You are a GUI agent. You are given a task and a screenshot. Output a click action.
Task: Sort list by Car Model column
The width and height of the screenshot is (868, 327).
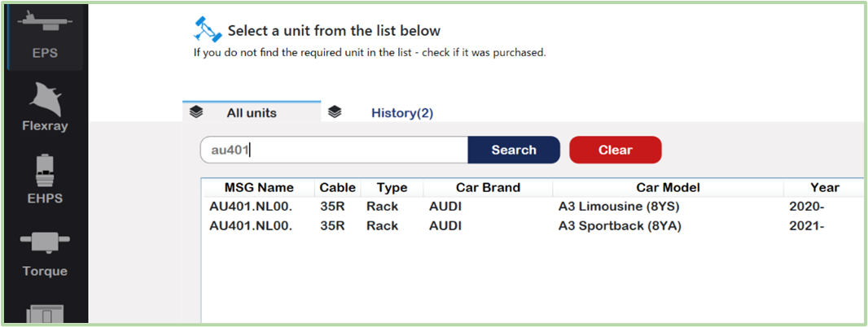point(668,187)
